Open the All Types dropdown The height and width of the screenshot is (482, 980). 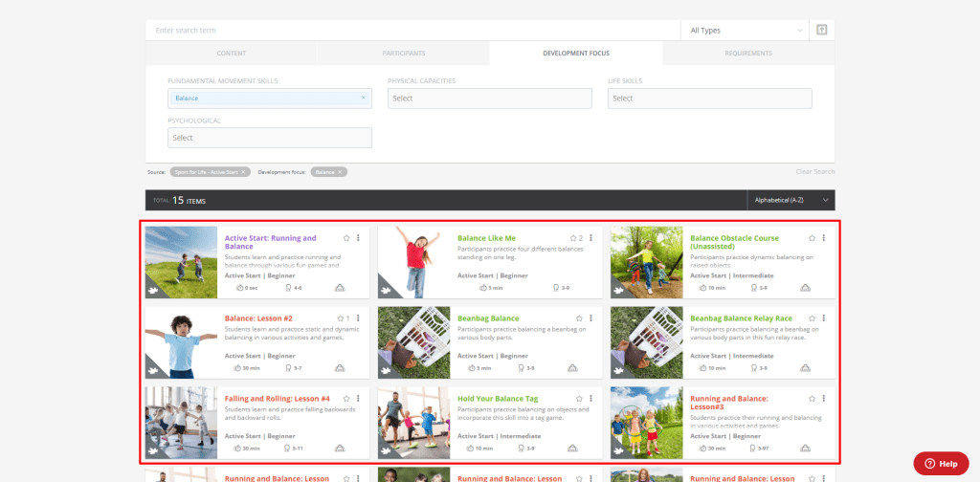coord(745,30)
